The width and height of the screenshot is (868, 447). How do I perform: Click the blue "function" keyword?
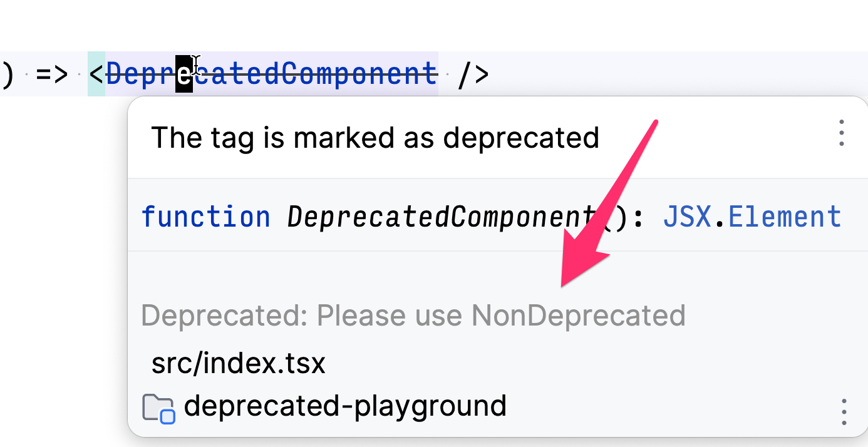206,217
